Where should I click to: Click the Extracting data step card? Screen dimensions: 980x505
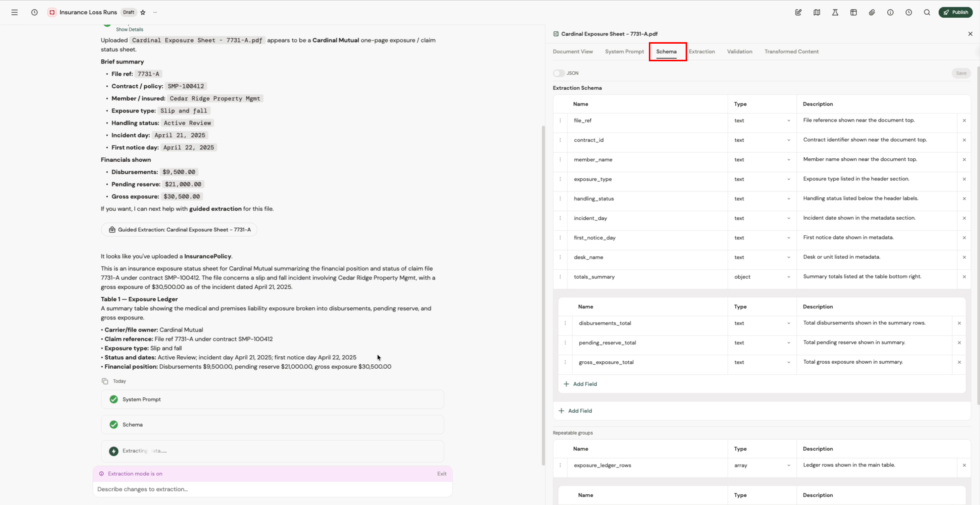(x=272, y=451)
